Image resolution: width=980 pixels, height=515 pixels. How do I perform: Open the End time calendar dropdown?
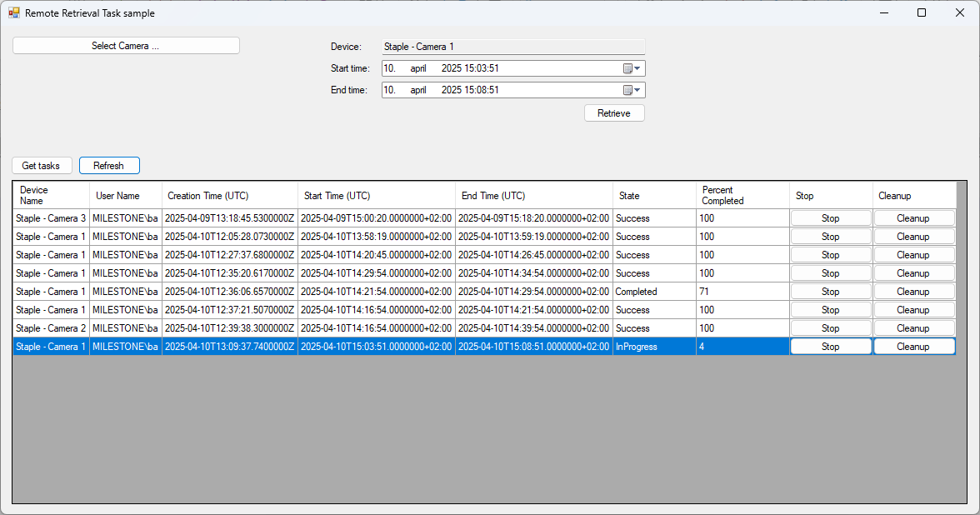pyautogui.click(x=632, y=90)
